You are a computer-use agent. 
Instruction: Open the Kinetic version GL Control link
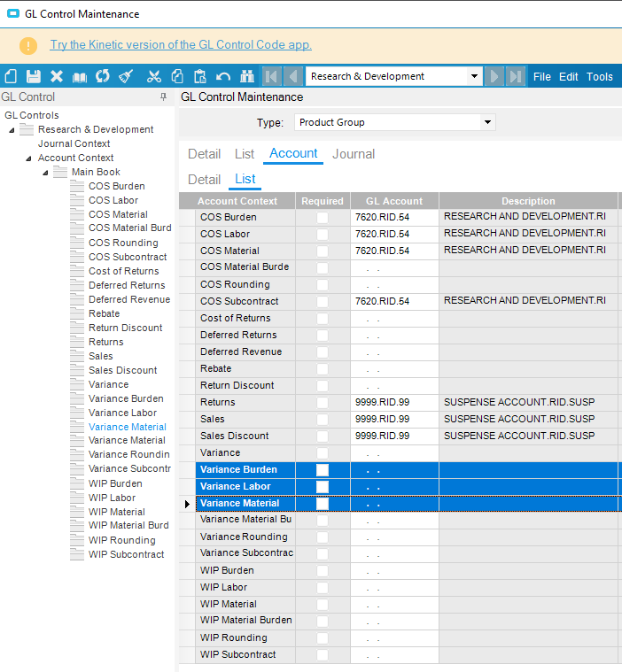pos(181,45)
